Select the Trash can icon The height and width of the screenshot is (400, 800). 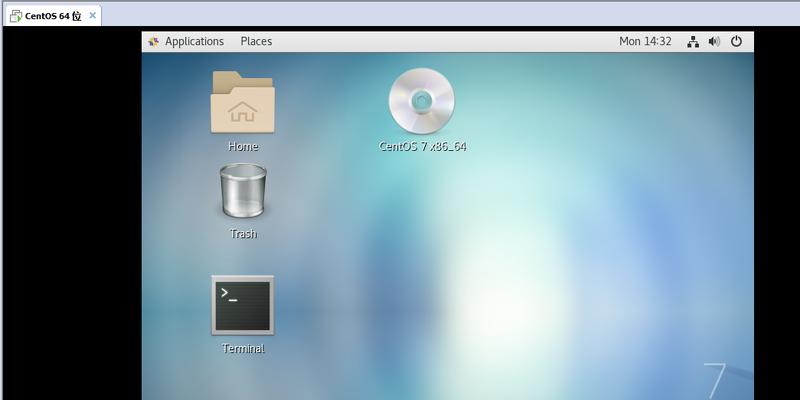point(243,191)
